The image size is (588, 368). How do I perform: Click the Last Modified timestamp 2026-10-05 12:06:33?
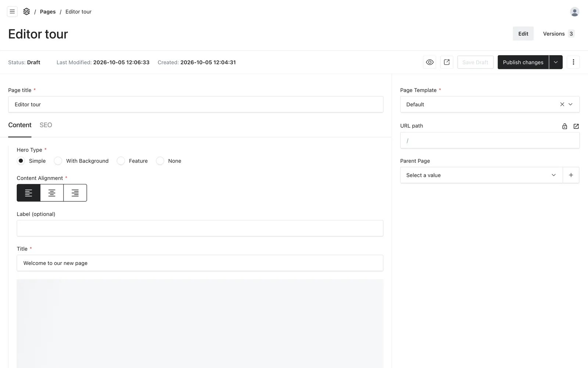pyautogui.click(x=121, y=62)
